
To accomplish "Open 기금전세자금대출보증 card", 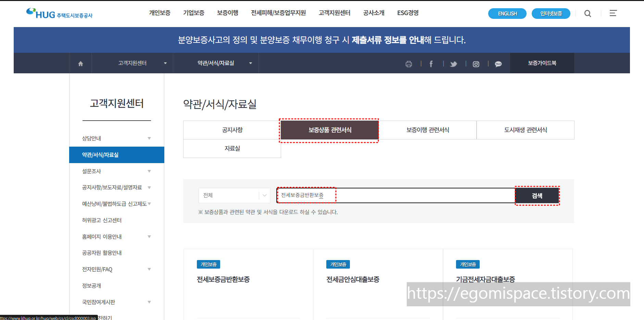I will (x=485, y=280).
